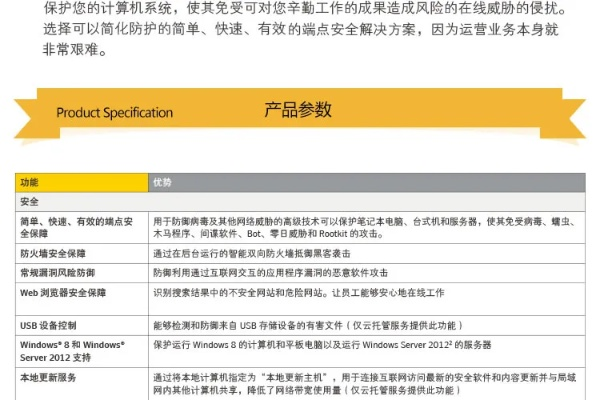The height and width of the screenshot is (400, 600).
Task: Select the 安全 section row
Action: coord(30,201)
